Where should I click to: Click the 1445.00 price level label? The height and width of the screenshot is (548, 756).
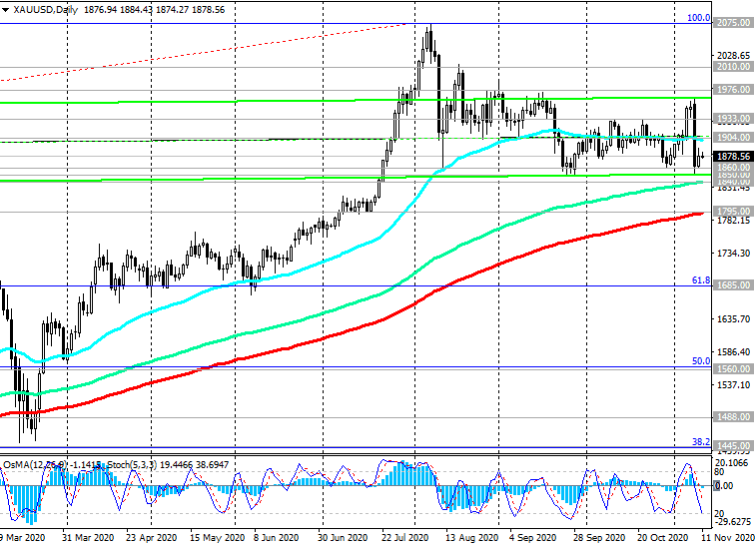(734, 446)
